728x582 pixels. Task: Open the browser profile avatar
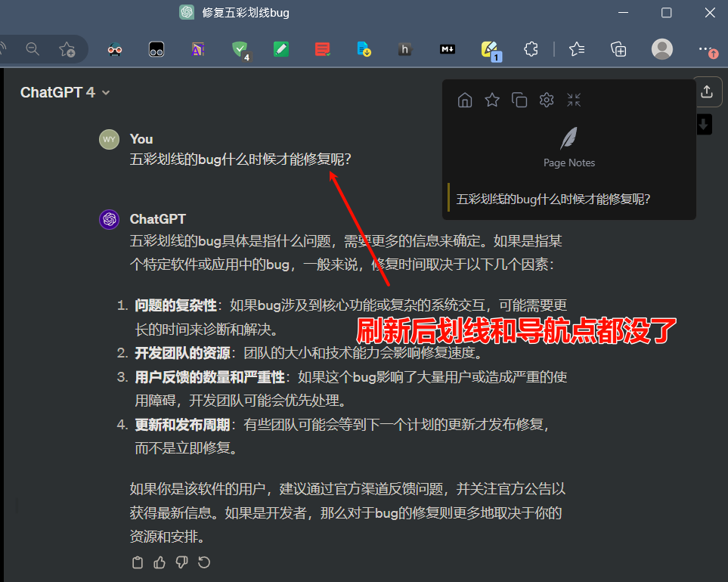coord(662,48)
